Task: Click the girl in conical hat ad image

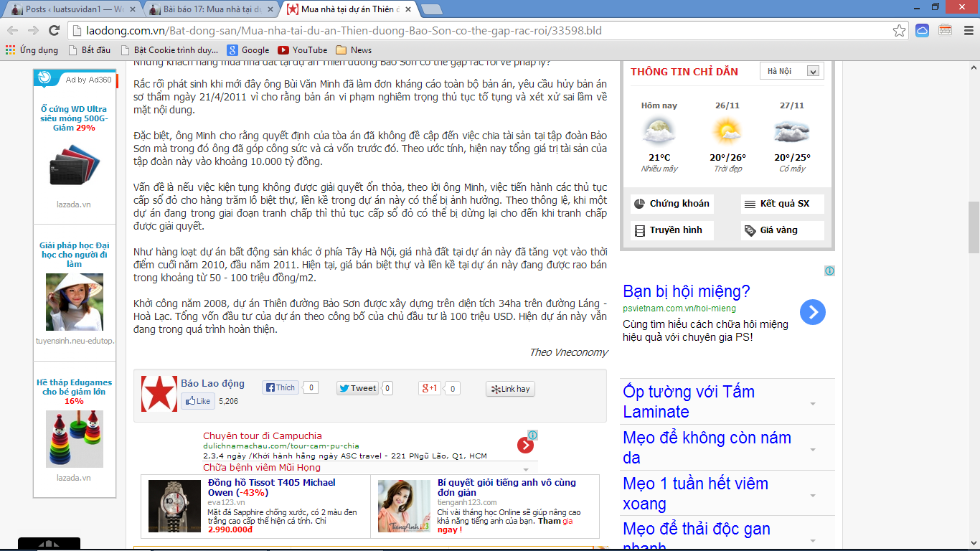Action: coord(74,302)
